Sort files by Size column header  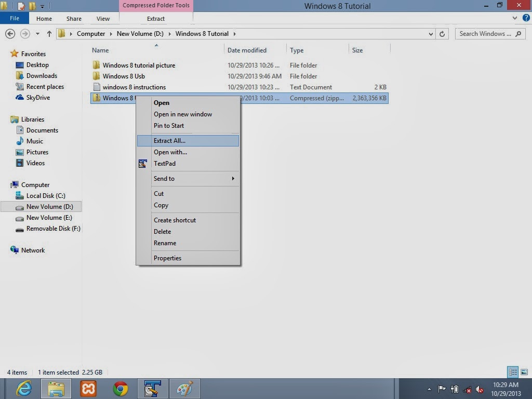(x=369, y=50)
